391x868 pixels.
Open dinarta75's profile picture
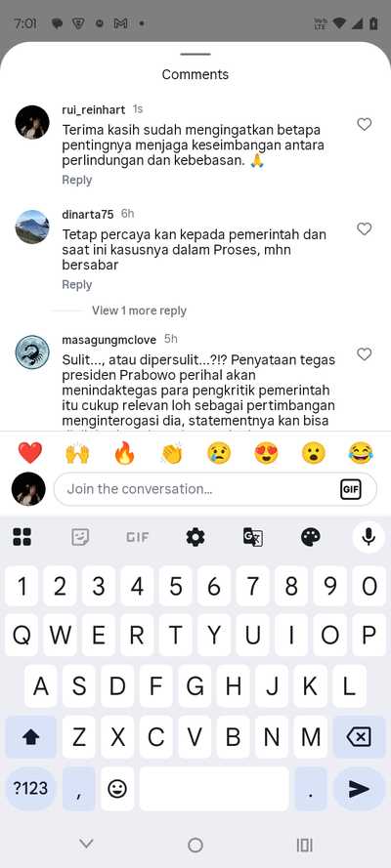[32, 227]
